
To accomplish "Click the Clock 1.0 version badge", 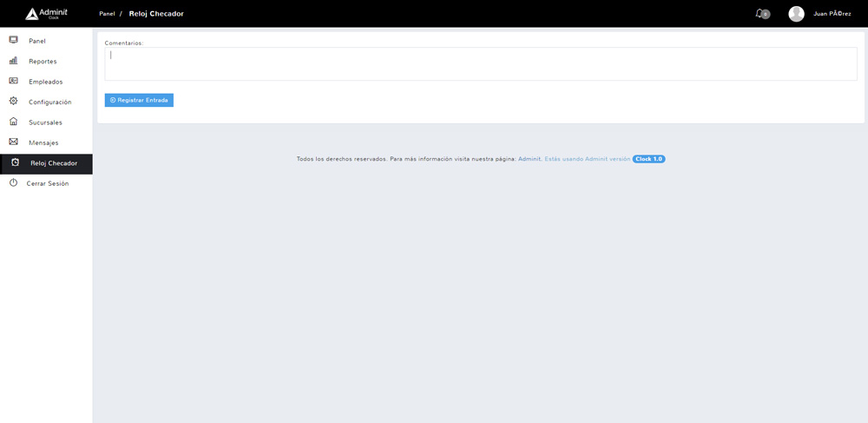I will pos(648,159).
